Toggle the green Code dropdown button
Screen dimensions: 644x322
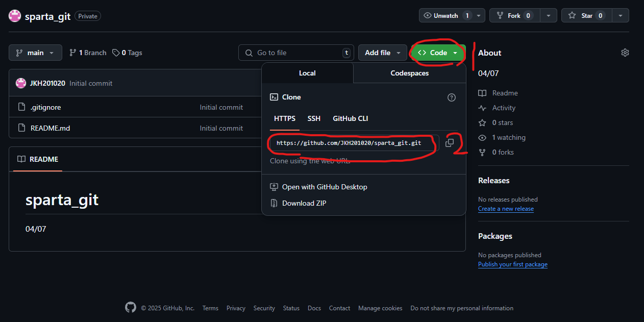438,53
